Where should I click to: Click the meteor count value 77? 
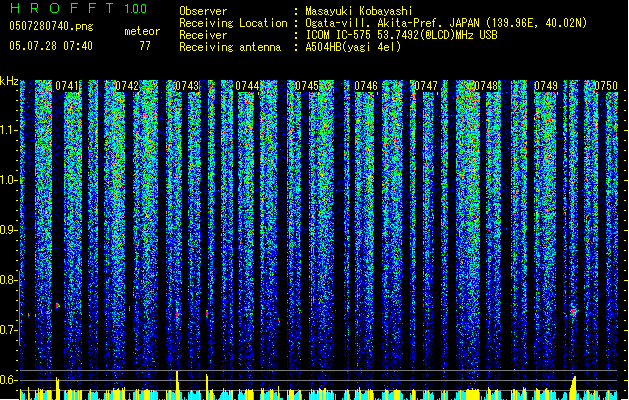pyautogui.click(x=145, y=46)
